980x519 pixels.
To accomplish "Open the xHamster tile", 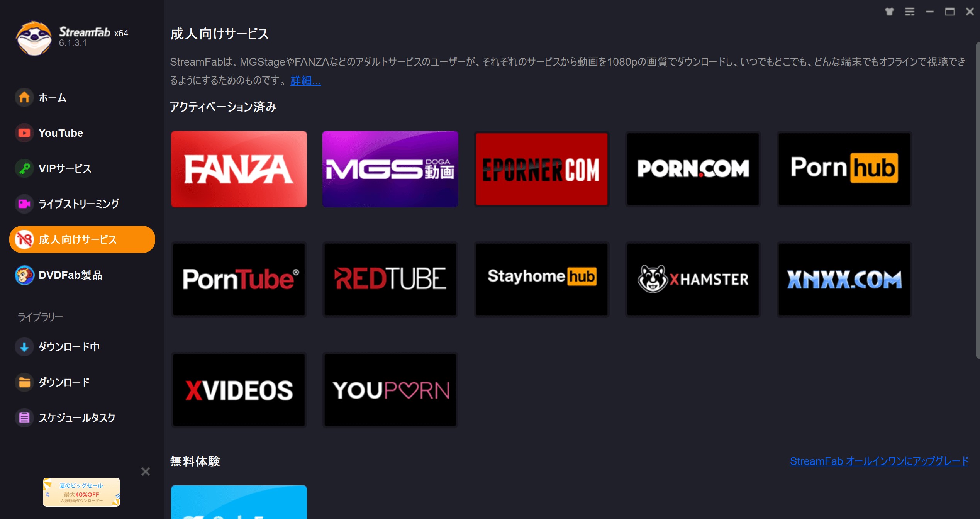I will 693,280.
